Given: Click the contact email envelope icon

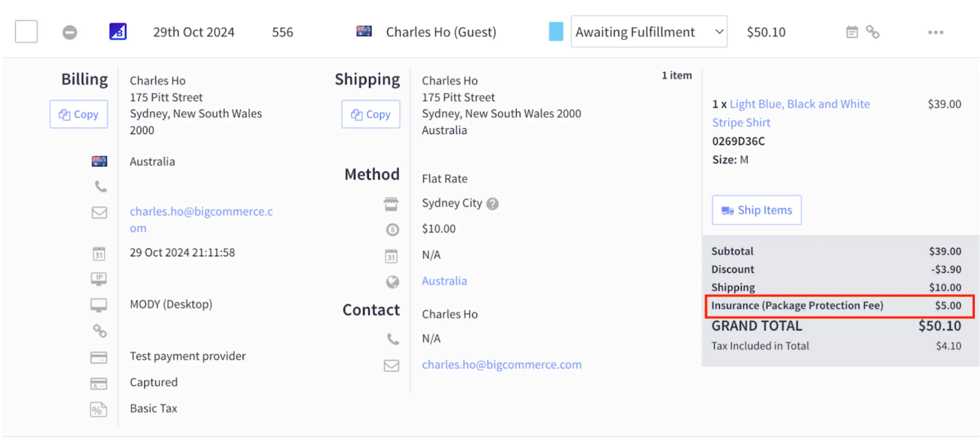Looking at the screenshot, I should (x=391, y=365).
